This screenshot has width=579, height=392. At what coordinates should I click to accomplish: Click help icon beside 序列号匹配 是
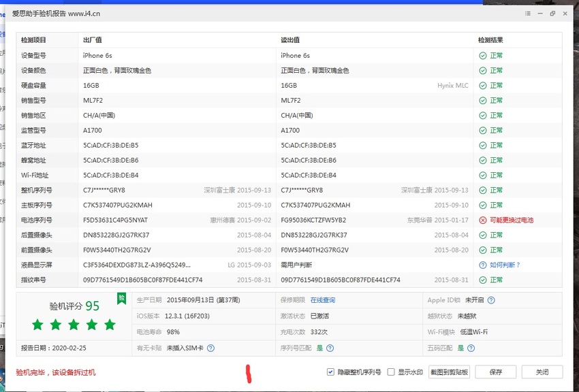point(330,348)
